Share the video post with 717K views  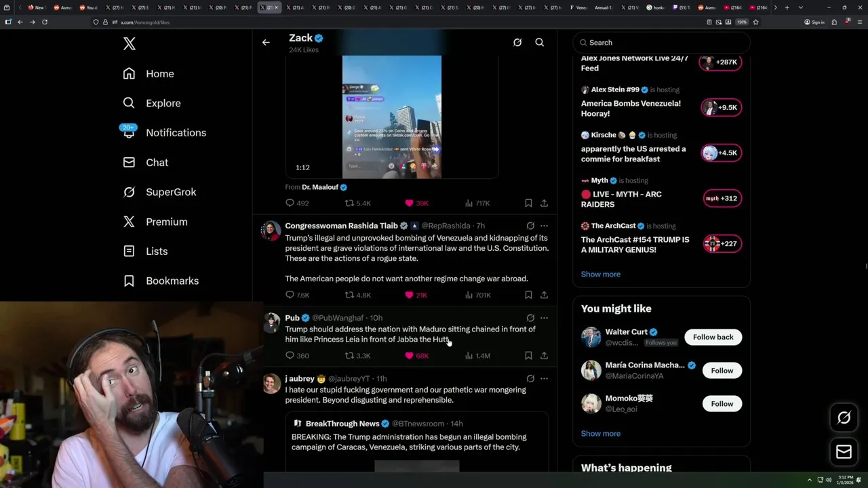coord(544,203)
